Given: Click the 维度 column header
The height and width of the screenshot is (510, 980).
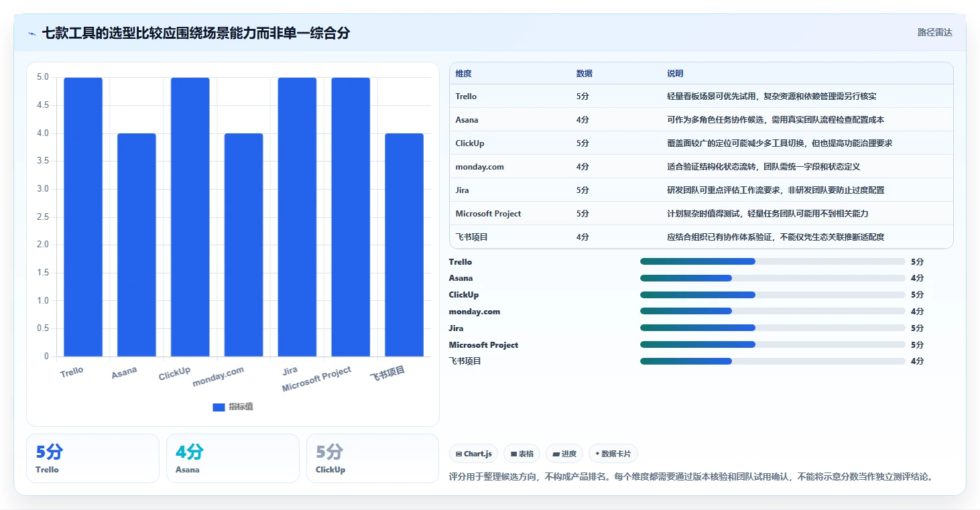Looking at the screenshot, I should (463, 74).
